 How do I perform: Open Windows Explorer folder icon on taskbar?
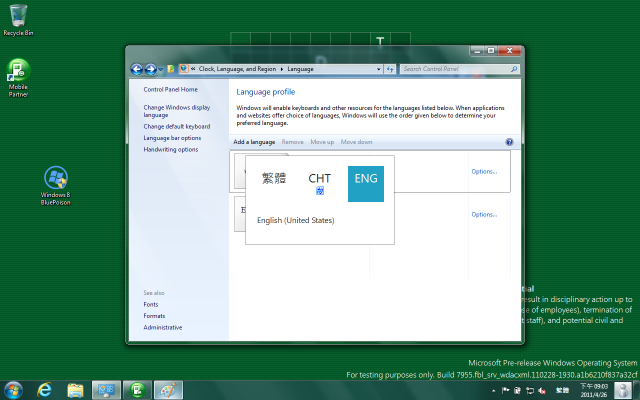click(x=76, y=390)
